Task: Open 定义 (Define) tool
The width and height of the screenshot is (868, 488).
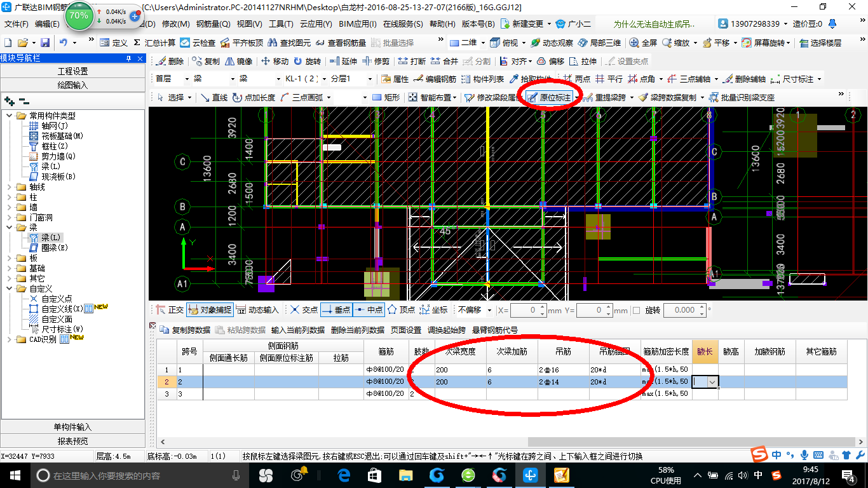Action: click(x=114, y=43)
